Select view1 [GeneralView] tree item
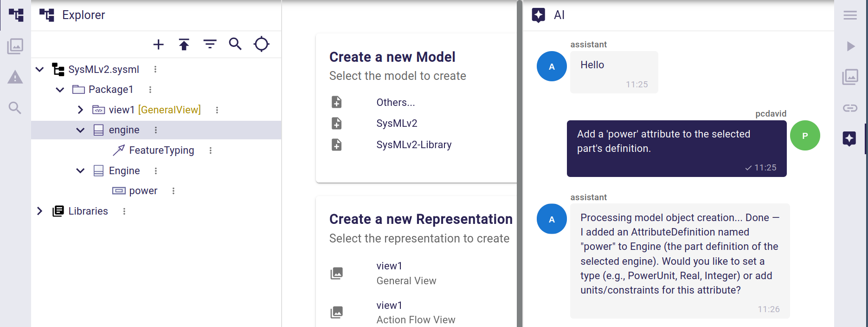This screenshot has width=868, height=327. [155, 110]
